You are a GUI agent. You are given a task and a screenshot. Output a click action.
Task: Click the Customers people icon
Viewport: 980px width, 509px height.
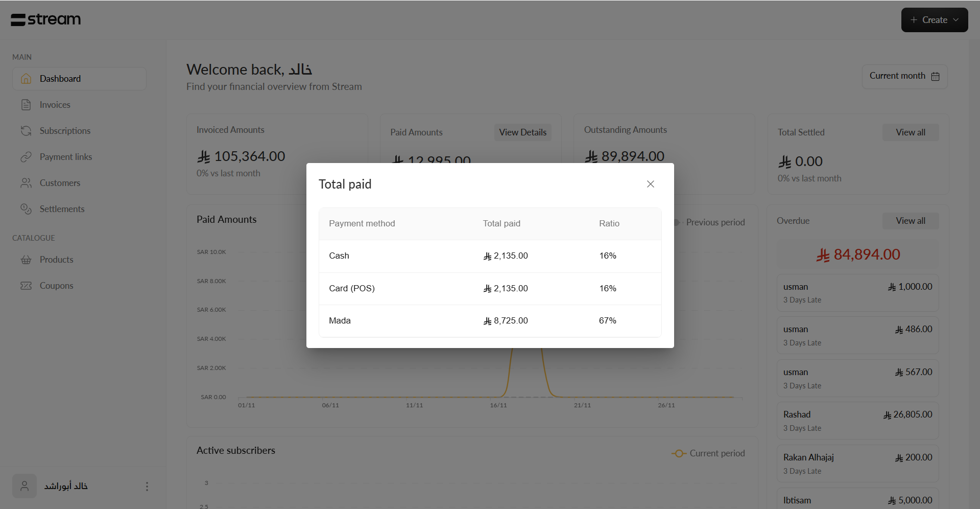pyautogui.click(x=26, y=183)
